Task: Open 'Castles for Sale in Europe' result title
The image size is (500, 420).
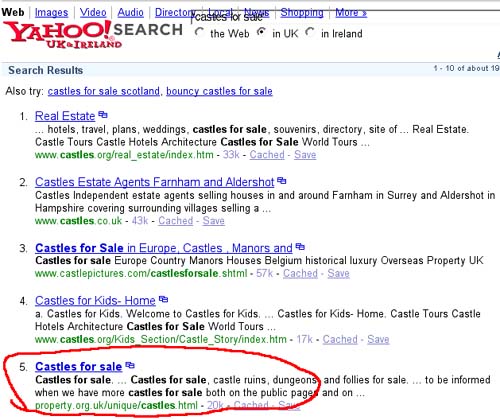Action: point(164,248)
